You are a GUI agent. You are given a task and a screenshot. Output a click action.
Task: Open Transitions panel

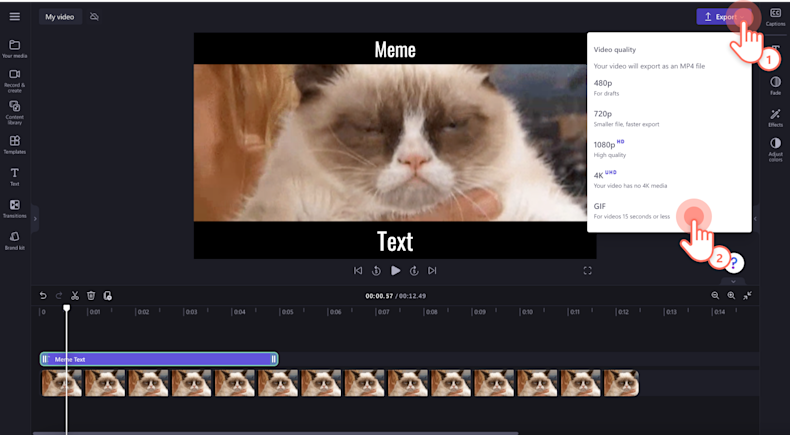point(15,209)
